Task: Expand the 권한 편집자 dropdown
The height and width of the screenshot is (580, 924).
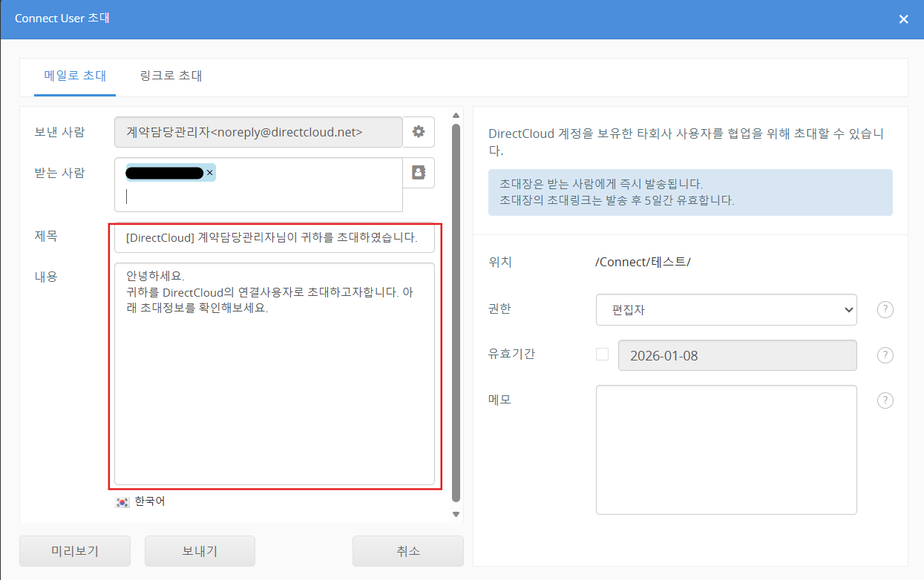Action: [726, 310]
